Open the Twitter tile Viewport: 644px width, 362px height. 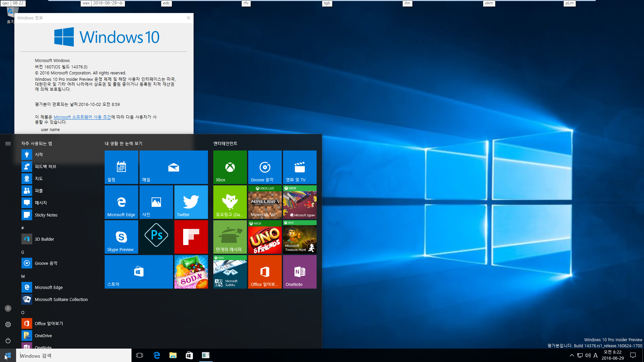pos(191,202)
